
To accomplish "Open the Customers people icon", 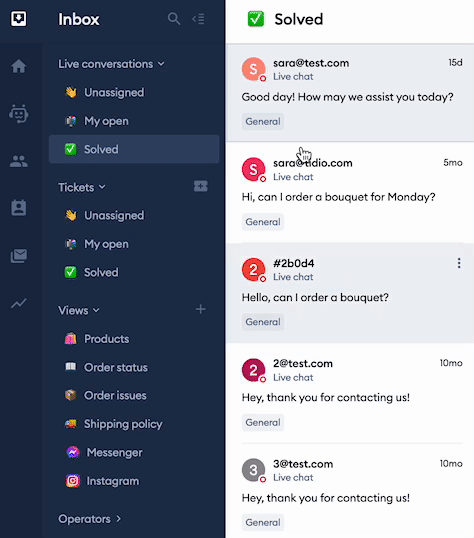I will pos(19,161).
